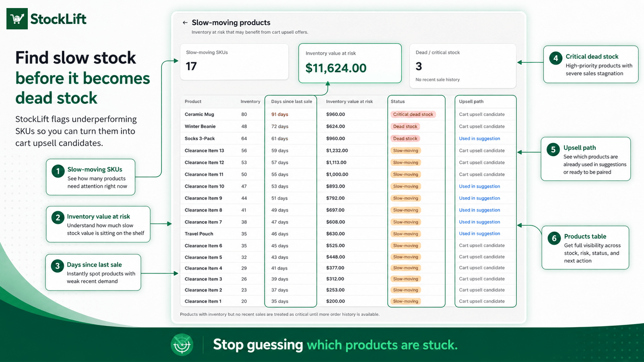Click the 'Dead stock' badge for Winter Beanie
Screen dimensions: 644x362
pyautogui.click(x=405, y=126)
